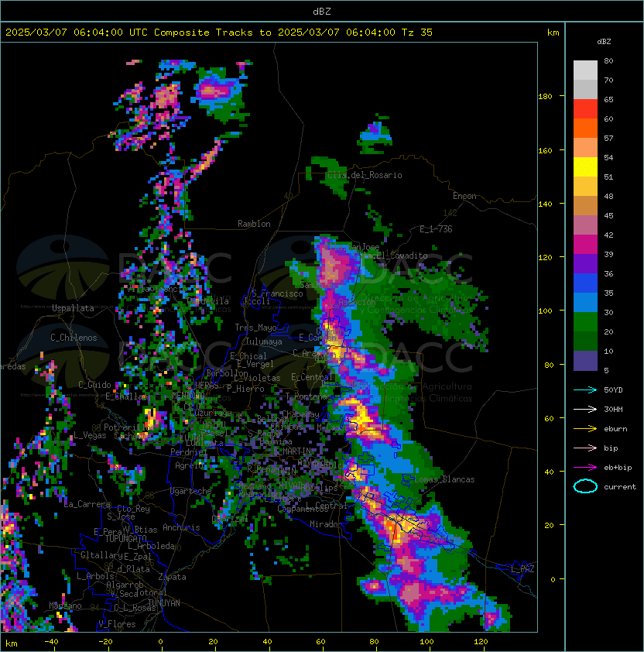Click the 'L_PAZ' label at the east edge

[x=522, y=569]
